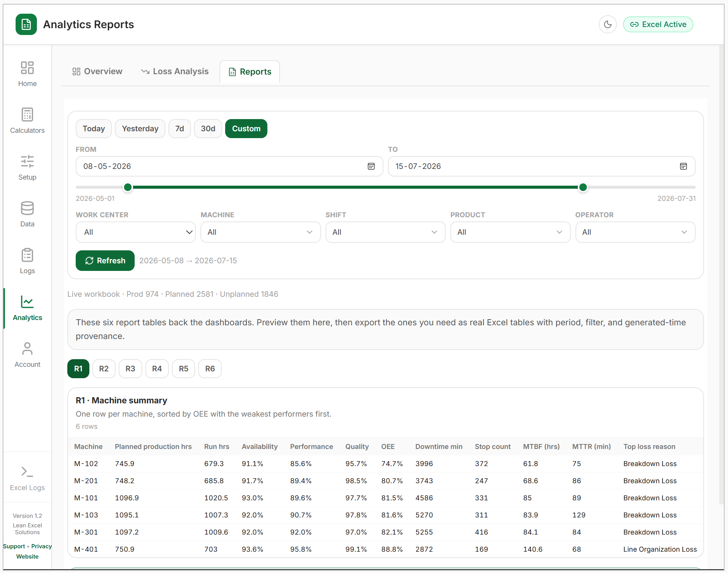The image size is (728, 573).
Task: Click the Line Organization Loss cell
Action: 660,549
